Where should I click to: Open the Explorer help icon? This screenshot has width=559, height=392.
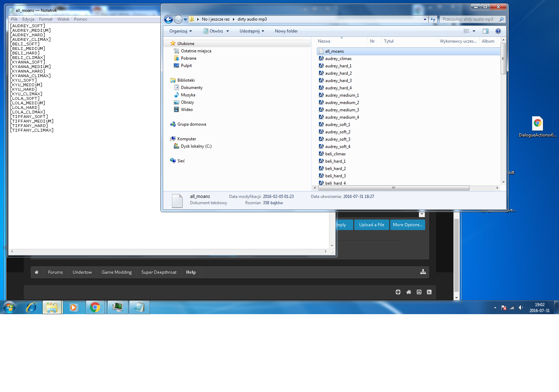(498, 31)
